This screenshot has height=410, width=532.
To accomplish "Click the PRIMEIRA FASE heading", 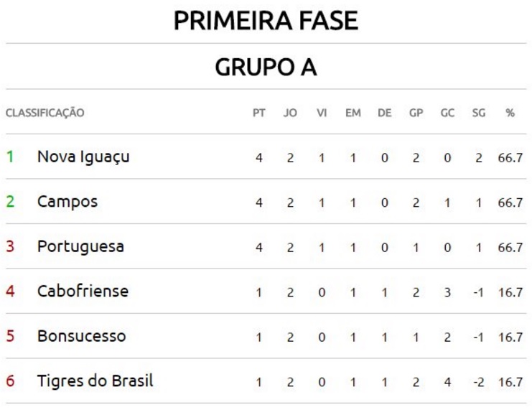I will pos(266,21).
